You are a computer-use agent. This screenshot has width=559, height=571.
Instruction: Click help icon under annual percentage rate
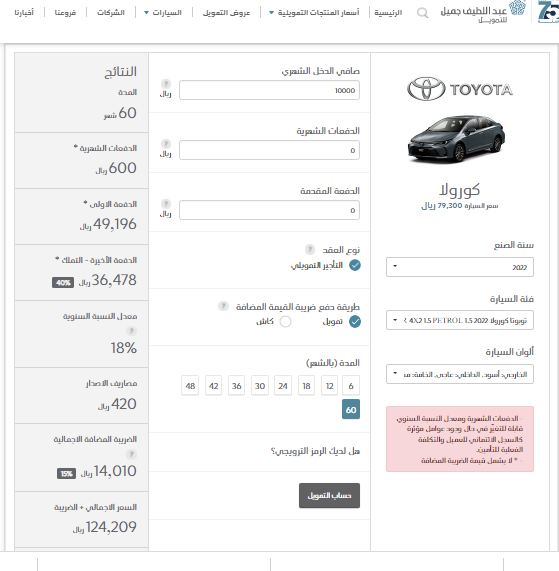tap(131, 331)
